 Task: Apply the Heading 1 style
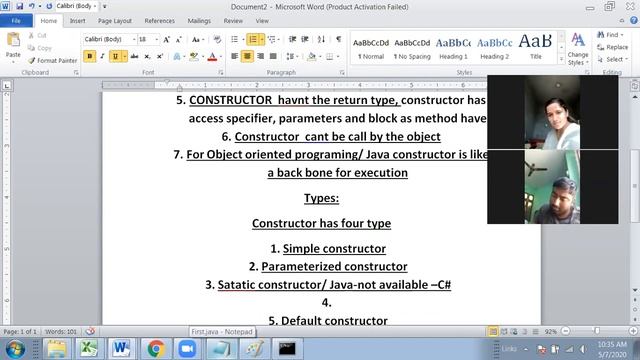click(453, 48)
